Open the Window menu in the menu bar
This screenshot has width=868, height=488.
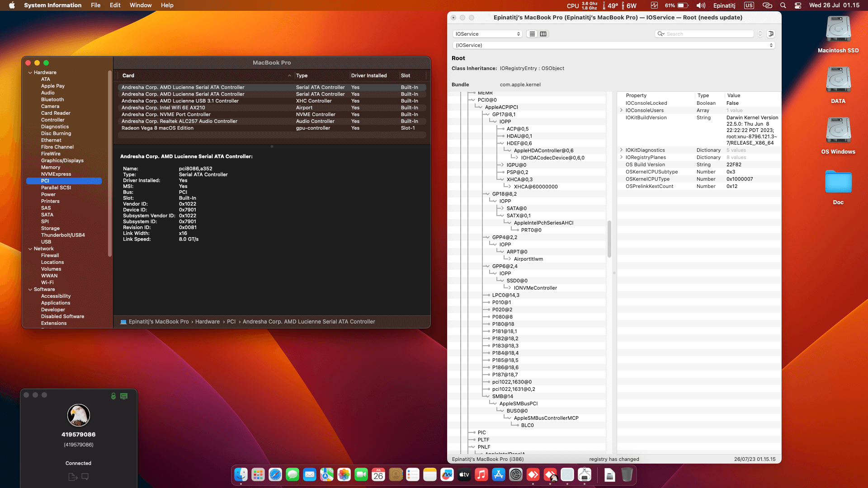141,5
